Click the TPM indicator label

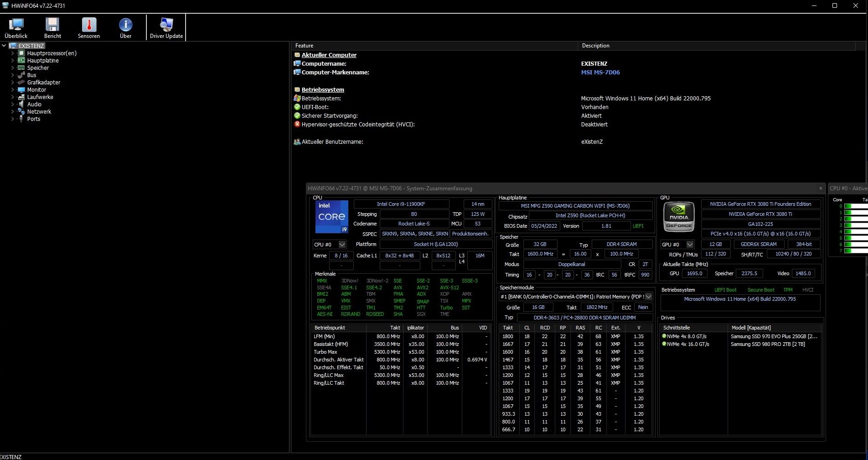pyautogui.click(x=788, y=290)
